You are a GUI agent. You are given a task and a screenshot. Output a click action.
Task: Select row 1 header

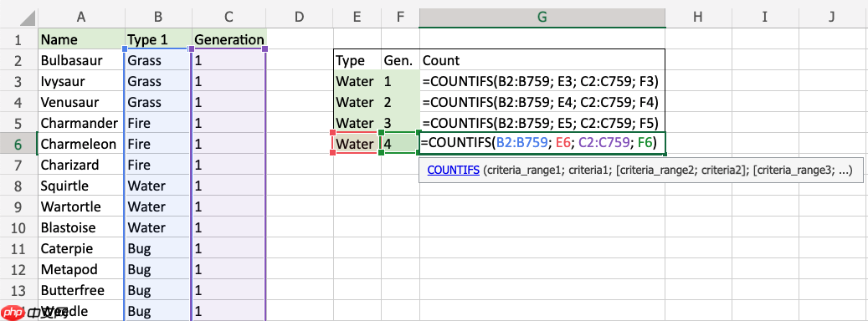coord(18,39)
